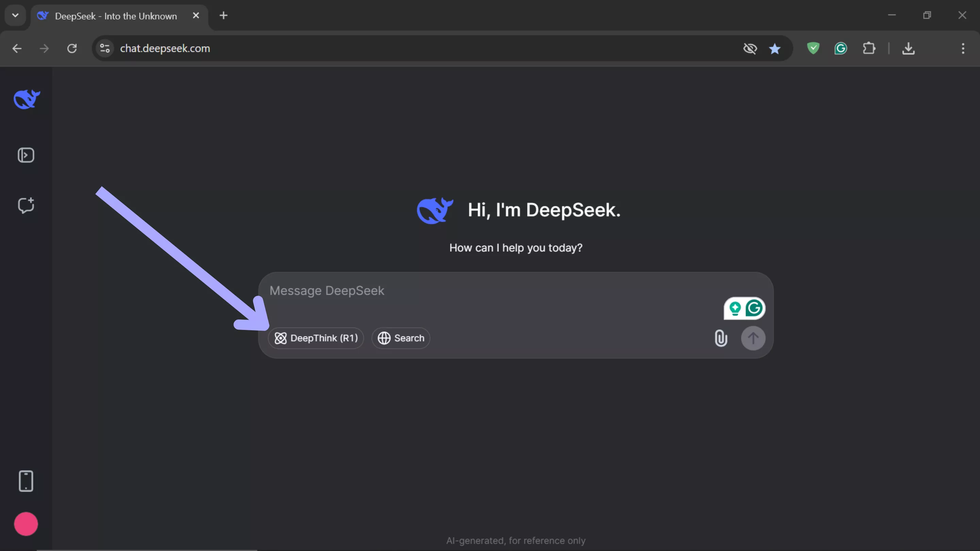Open the browser extensions puzzle icon

[x=869, y=48]
